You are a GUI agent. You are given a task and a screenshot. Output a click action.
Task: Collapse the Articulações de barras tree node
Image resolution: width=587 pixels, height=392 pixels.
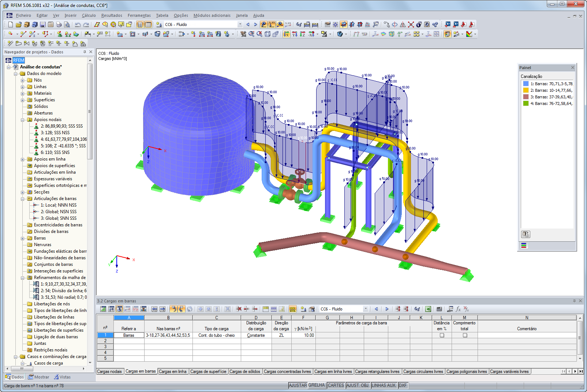pos(23,199)
